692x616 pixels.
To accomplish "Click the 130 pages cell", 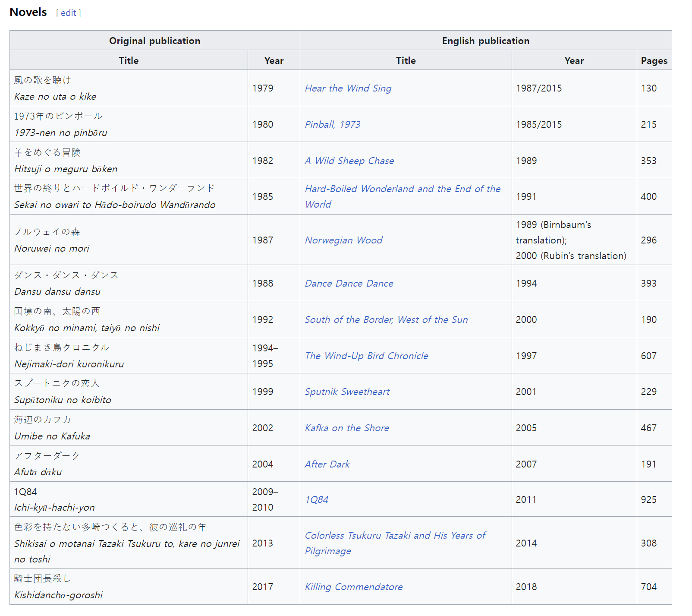I will (654, 88).
